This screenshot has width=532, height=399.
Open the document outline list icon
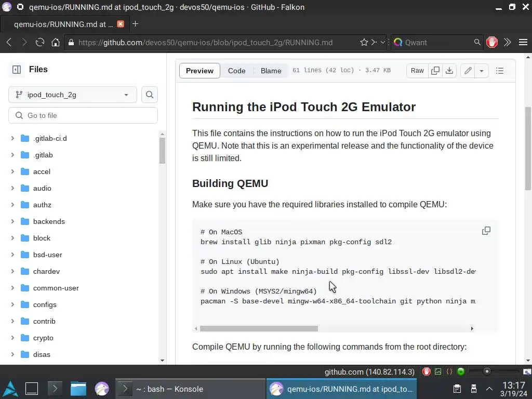pos(499,71)
